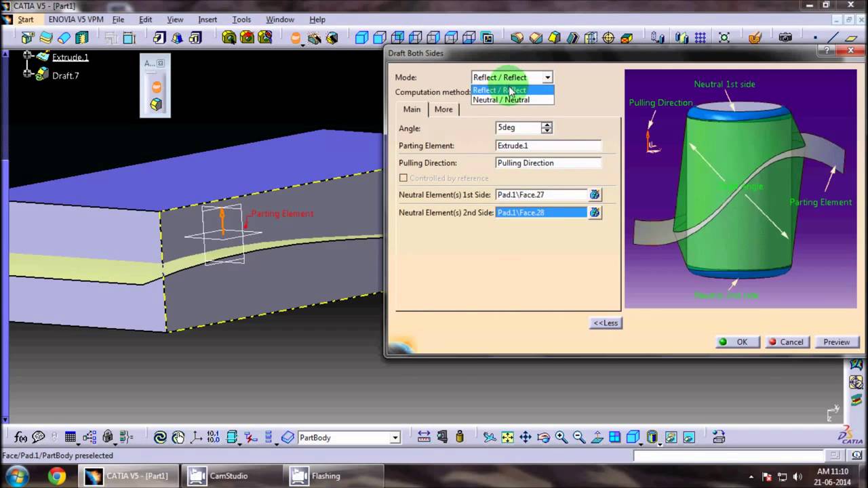868x488 pixels.
Task: Click the icon beside Neutral Element(s) 1st Side
Action: (595, 195)
